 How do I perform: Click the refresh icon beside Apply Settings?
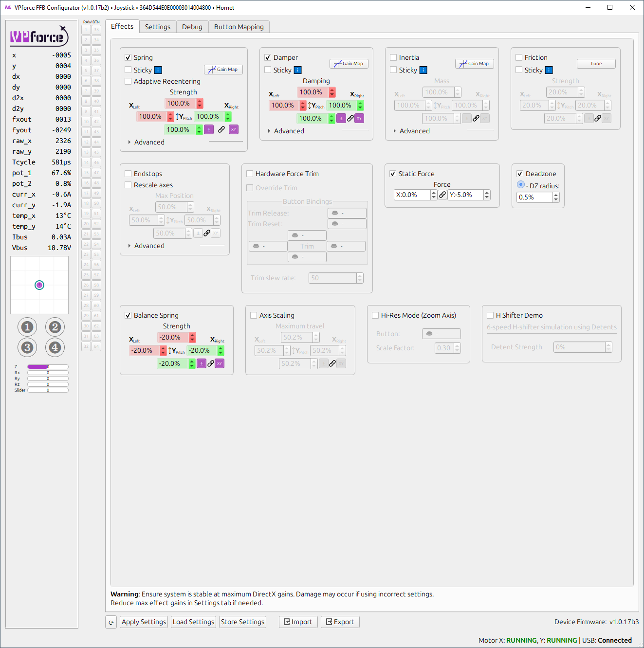tap(110, 622)
